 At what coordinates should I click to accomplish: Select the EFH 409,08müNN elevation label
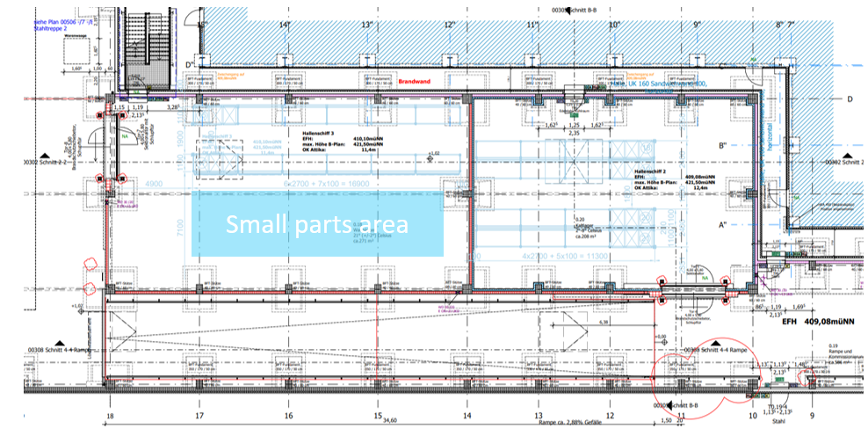821,322
